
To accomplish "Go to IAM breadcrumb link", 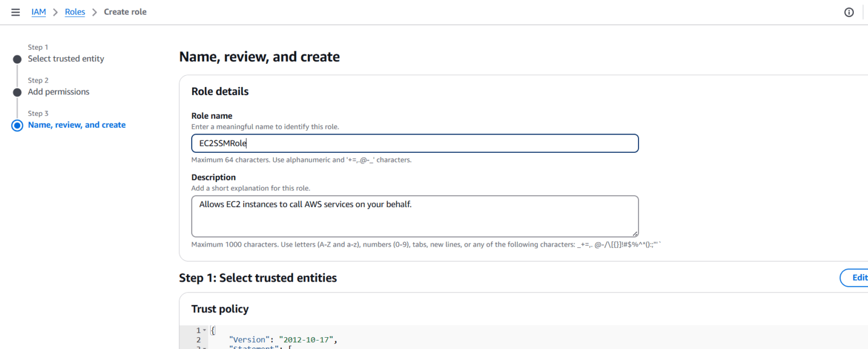I will (38, 12).
